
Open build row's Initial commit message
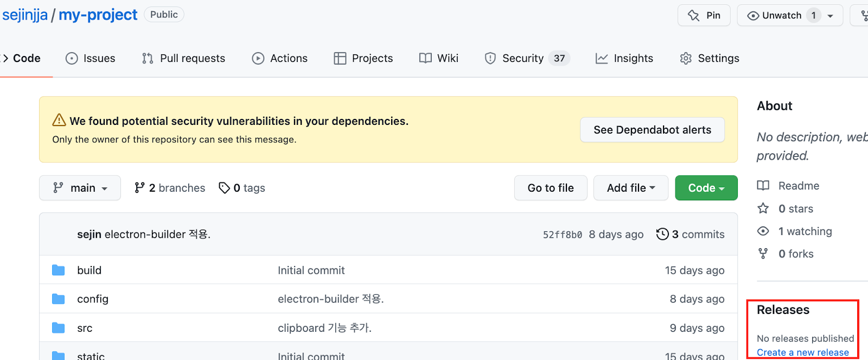point(311,270)
